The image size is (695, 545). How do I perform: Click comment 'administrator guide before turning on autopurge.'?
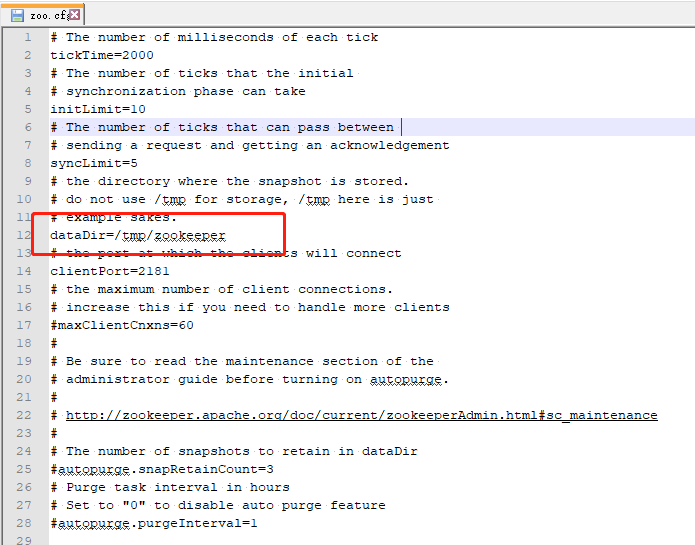pos(257,379)
